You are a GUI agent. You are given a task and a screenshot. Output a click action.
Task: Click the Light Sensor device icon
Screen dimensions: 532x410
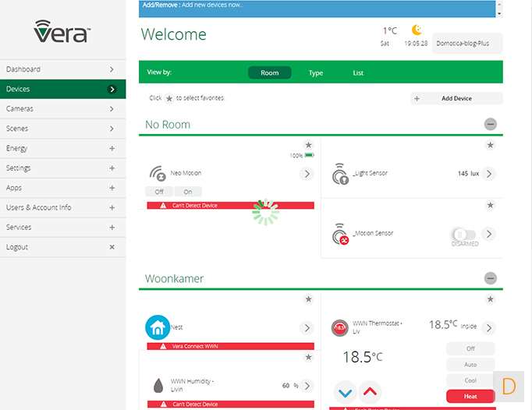coord(340,174)
